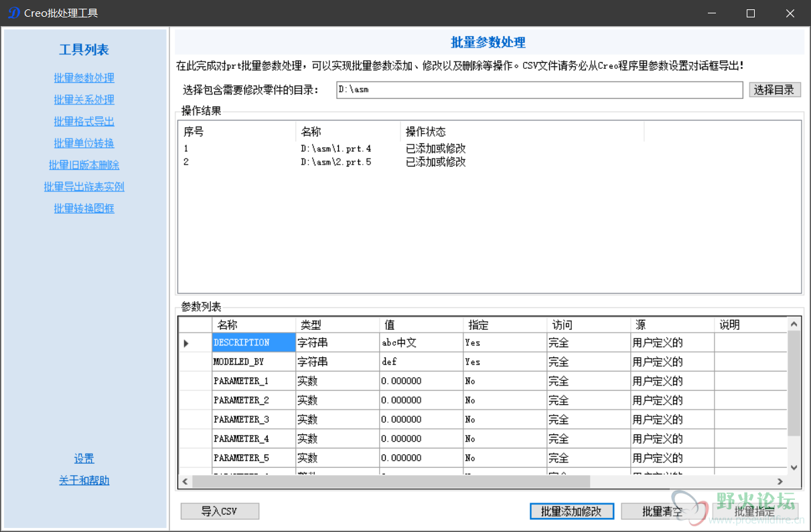The height and width of the screenshot is (532, 811).
Task: Select the PARAMETER_1 name cell
Action: tap(254, 381)
